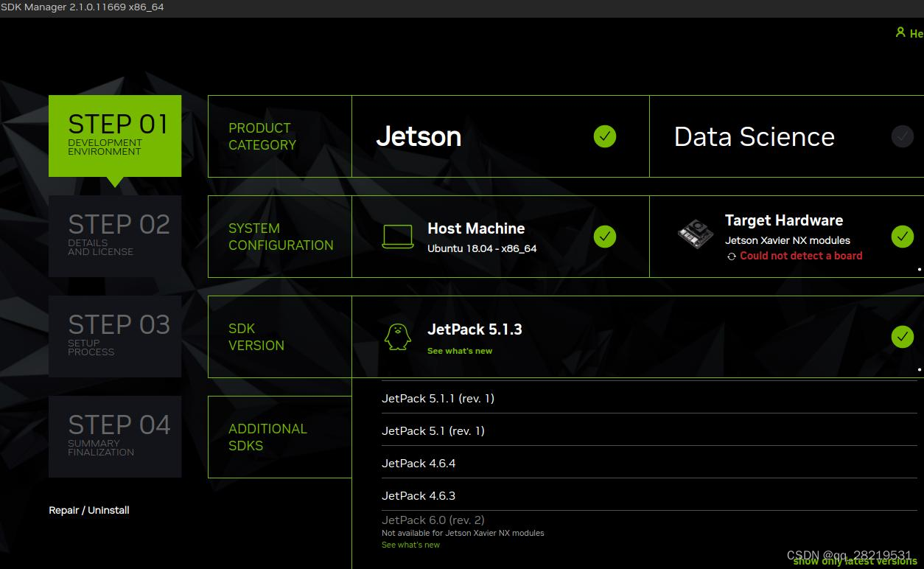Viewport: 924px width, 569px height.
Task: Toggle the Target Hardware checkmark
Action: 903,237
